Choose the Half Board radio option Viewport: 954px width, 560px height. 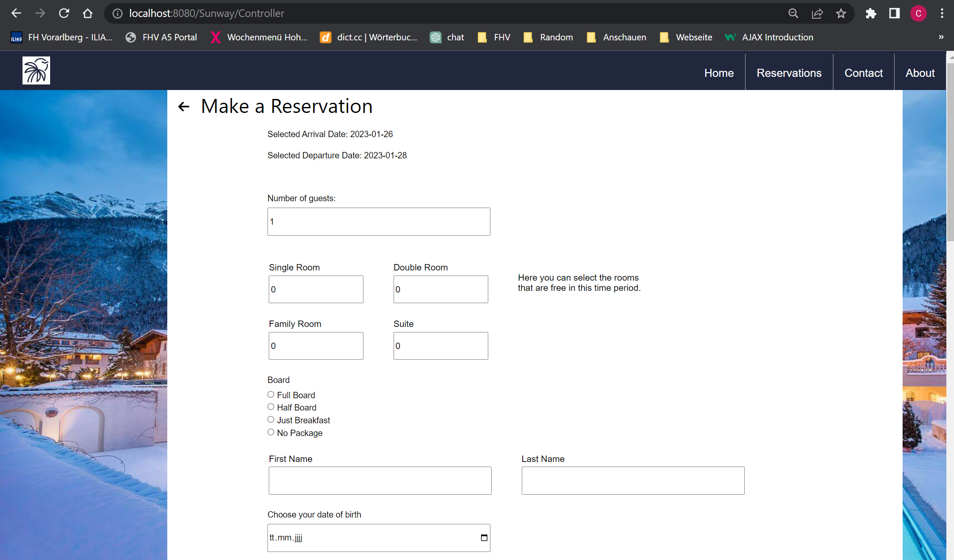(x=271, y=407)
